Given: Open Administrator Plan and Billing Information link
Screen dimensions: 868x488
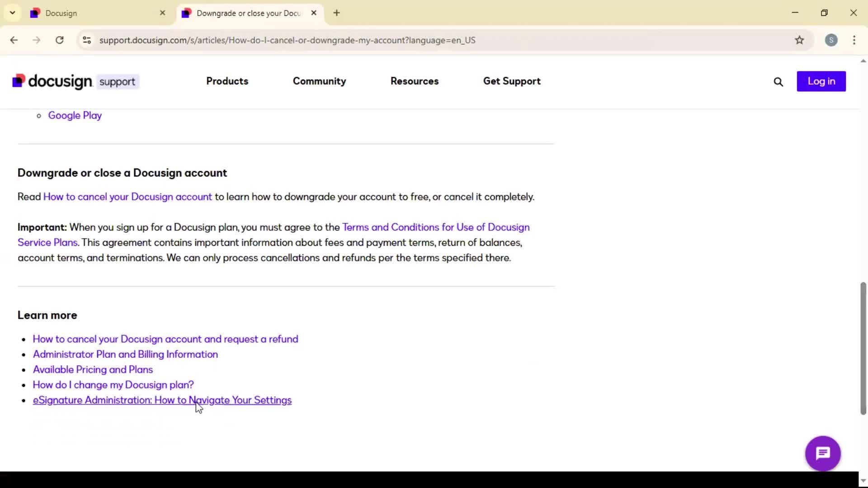Looking at the screenshot, I should click(125, 355).
